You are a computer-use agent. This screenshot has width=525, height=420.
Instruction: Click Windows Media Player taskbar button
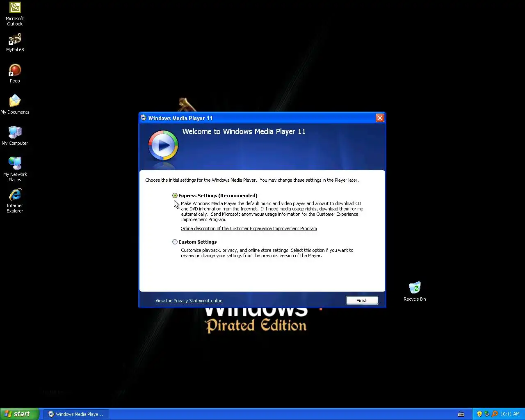coord(76,414)
